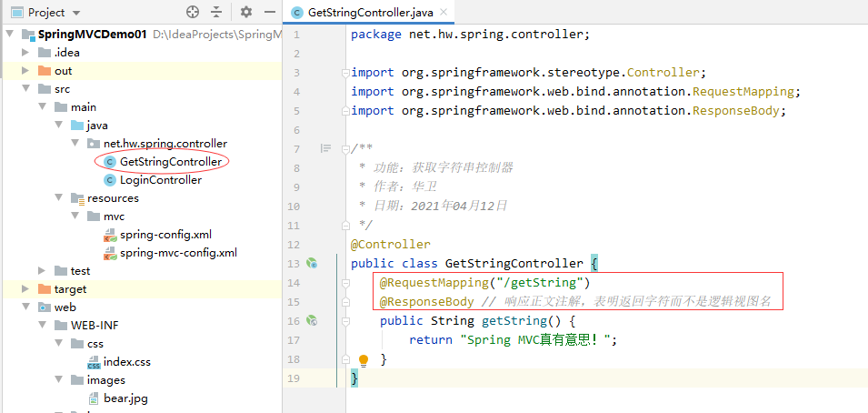Click the package icon for net.hw.spring.controller
The width and height of the screenshot is (868, 413).
coord(94,144)
